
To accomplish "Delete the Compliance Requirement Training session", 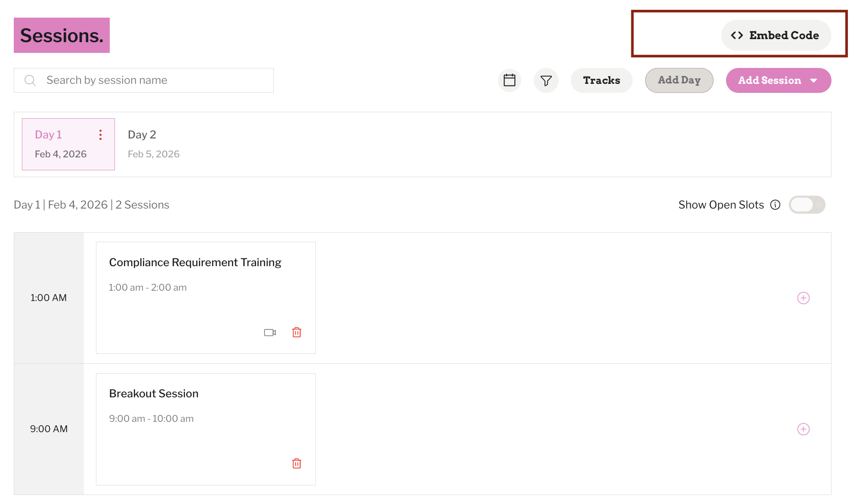I will pyautogui.click(x=297, y=332).
